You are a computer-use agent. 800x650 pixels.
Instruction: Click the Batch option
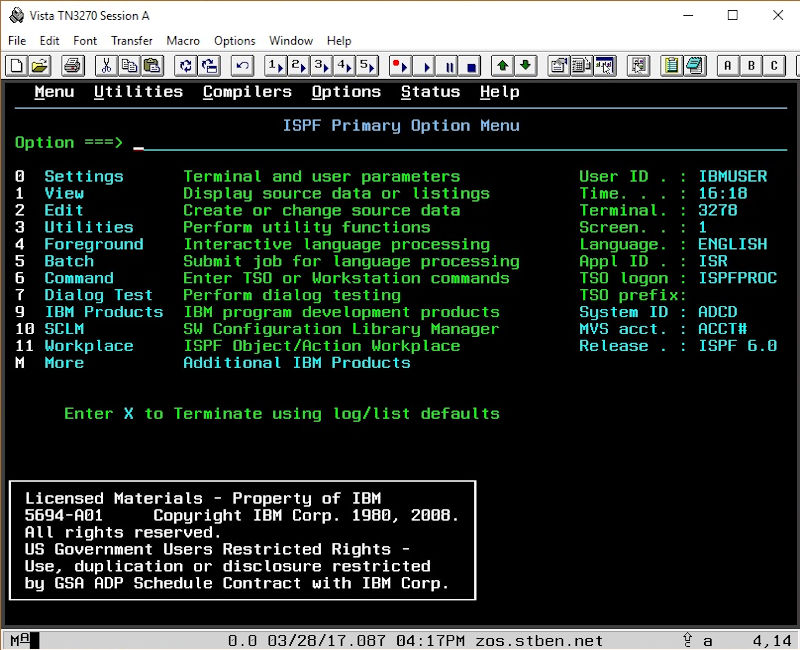(69, 261)
